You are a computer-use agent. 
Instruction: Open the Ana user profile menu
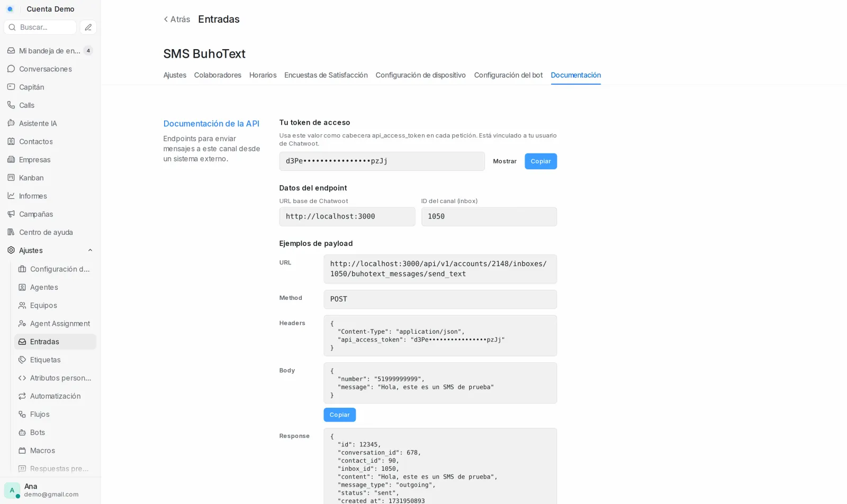50,490
